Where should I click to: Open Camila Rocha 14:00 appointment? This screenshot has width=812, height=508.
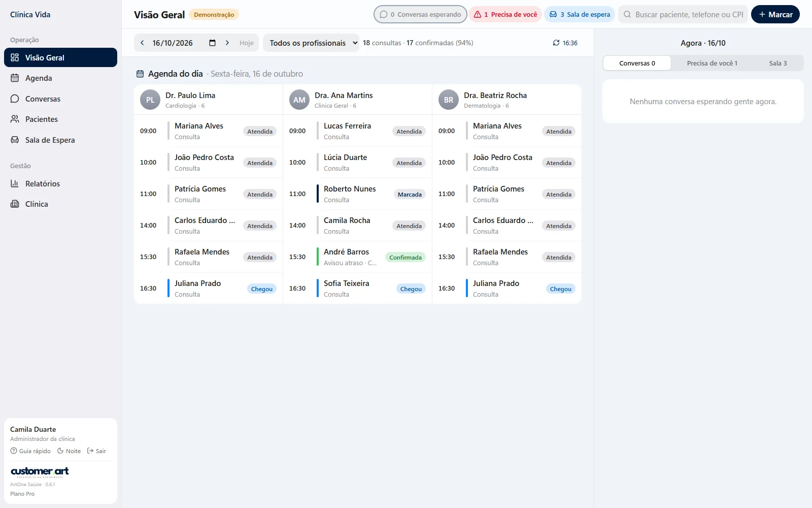tap(357, 226)
